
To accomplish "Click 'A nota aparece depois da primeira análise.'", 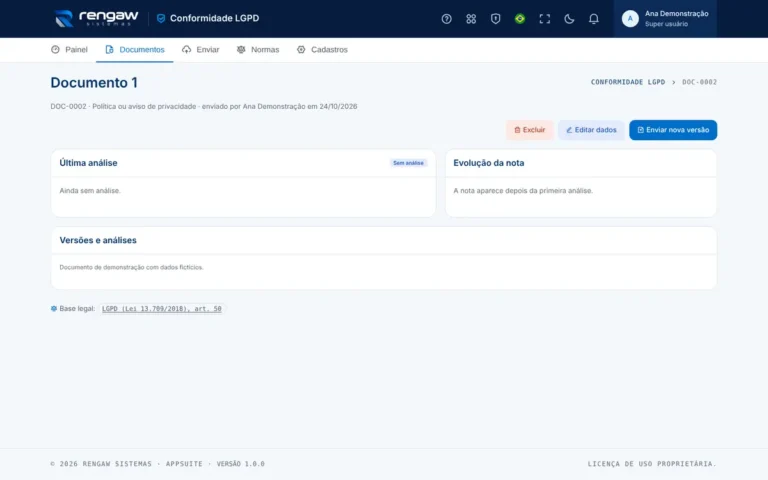I will 523,191.
